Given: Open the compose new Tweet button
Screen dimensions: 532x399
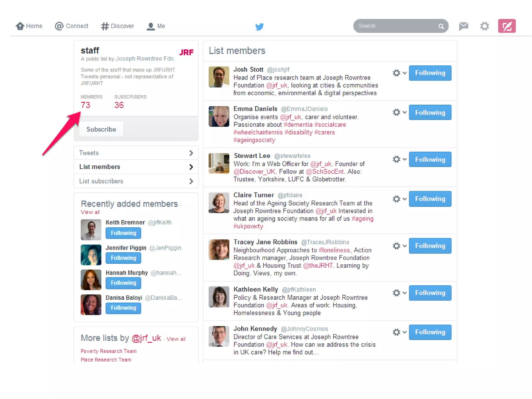Looking at the screenshot, I should click(x=507, y=26).
